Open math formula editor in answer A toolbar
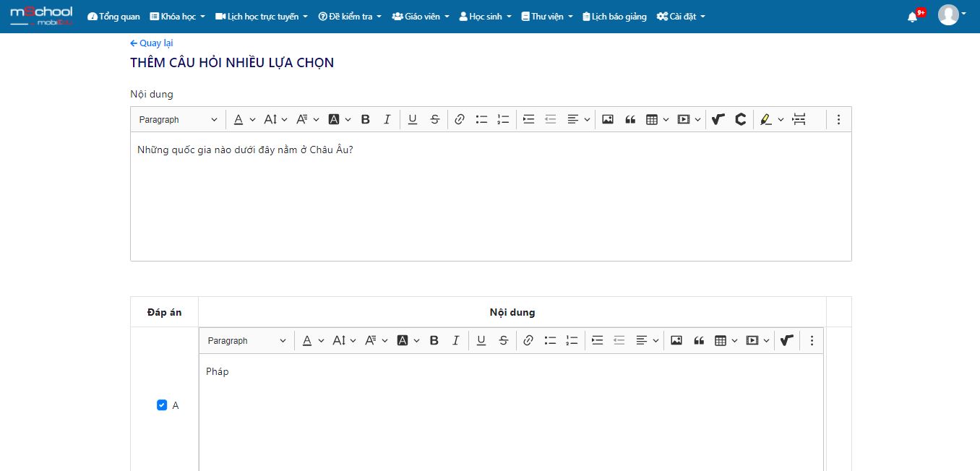The height and width of the screenshot is (471, 980). pyautogui.click(x=787, y=341)
